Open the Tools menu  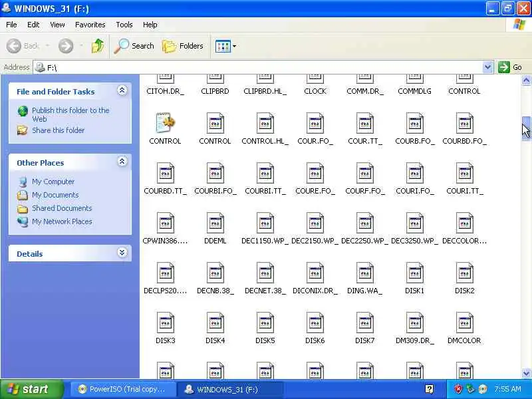124,25
